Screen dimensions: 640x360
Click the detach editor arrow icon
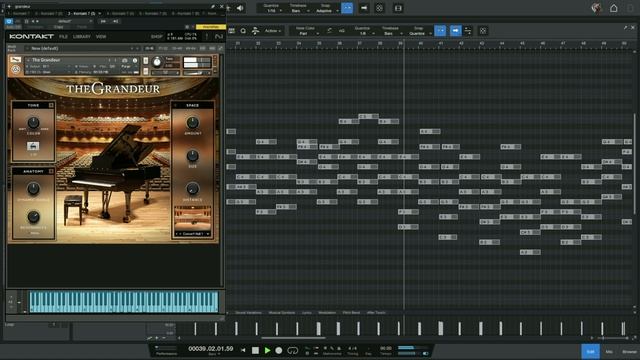point(625,27)
